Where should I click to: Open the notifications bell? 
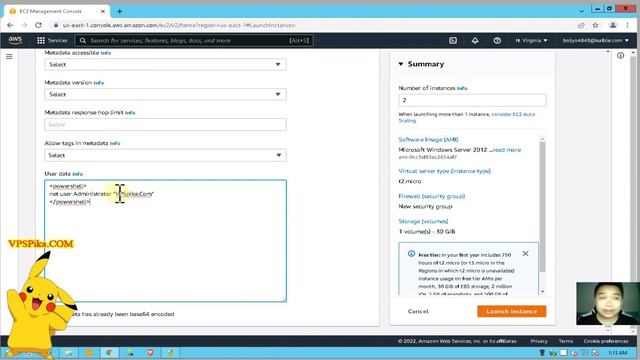(475, 40)
